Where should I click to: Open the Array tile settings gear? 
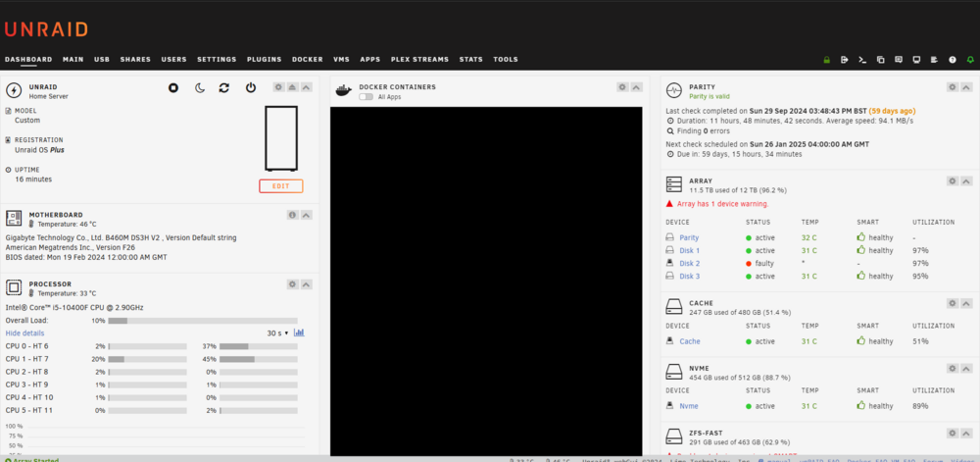[x=952, y=181]
